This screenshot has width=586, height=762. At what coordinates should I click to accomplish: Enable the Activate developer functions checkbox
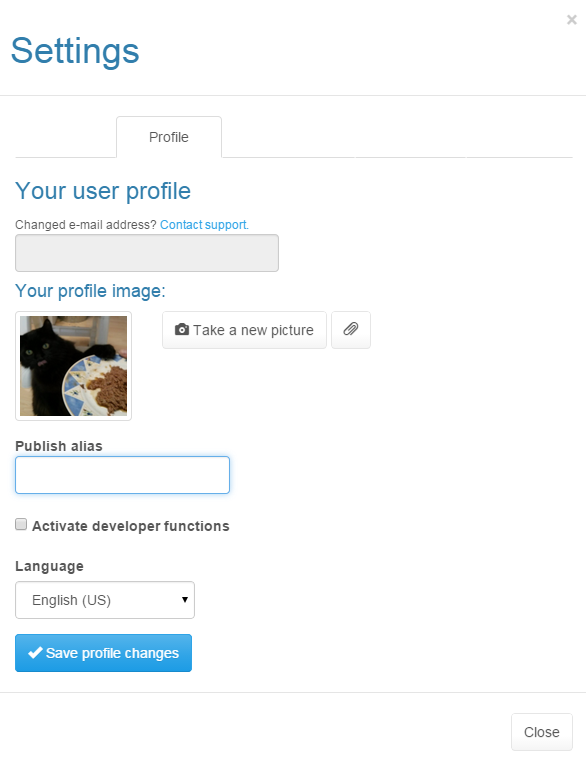click(21, 524)
